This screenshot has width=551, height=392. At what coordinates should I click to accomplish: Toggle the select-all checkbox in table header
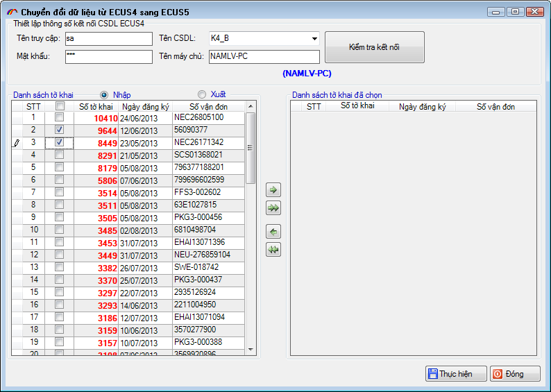pos(60,106)
